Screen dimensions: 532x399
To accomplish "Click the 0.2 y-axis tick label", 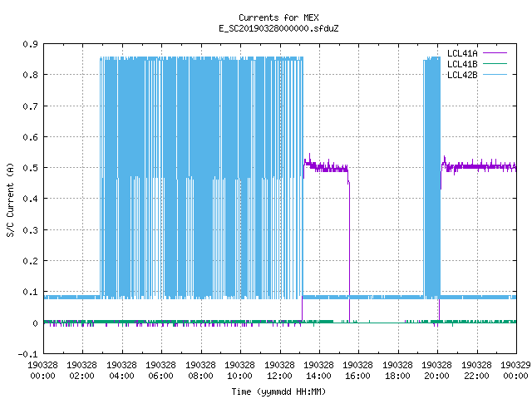I will click(x=30, y=261).
